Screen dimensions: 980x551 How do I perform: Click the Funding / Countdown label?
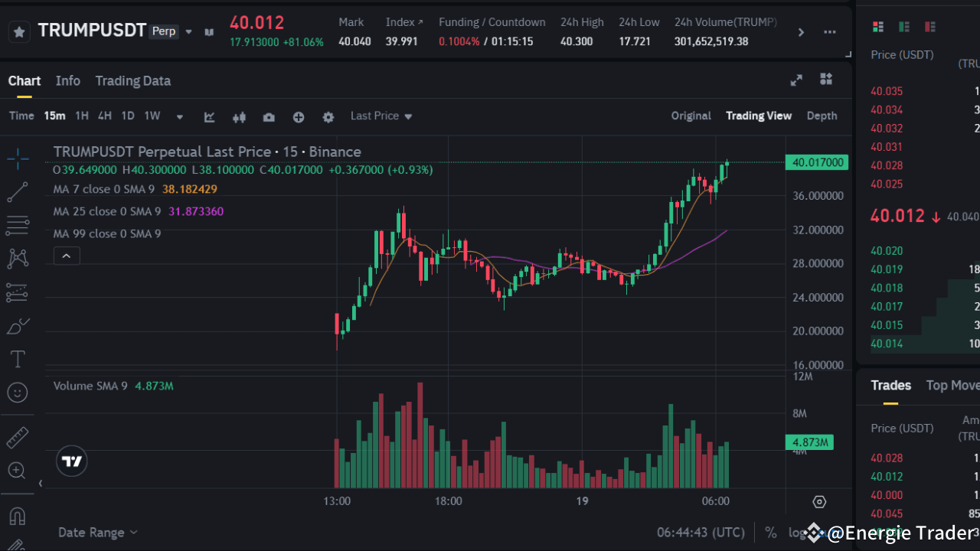[x=492, y=22]
